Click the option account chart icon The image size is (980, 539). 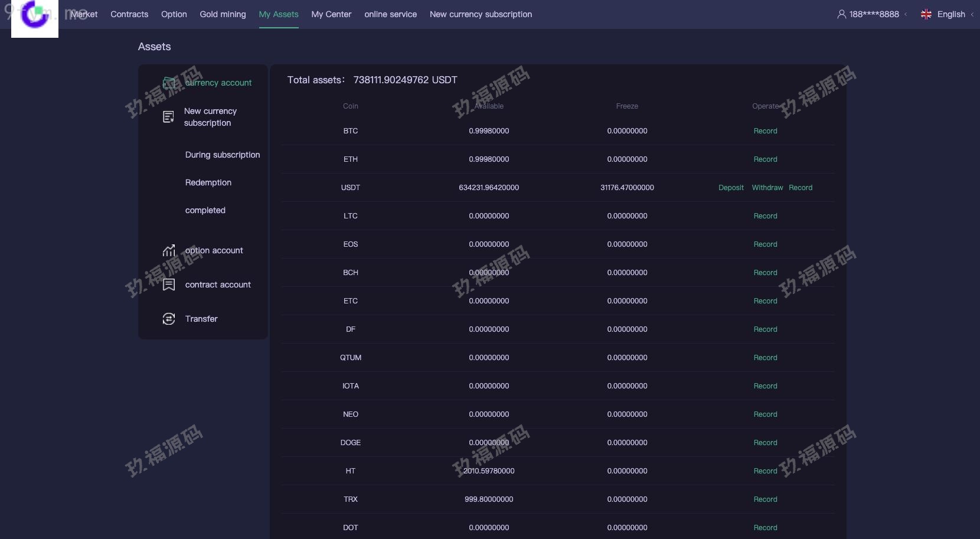[x=169, y=250]
